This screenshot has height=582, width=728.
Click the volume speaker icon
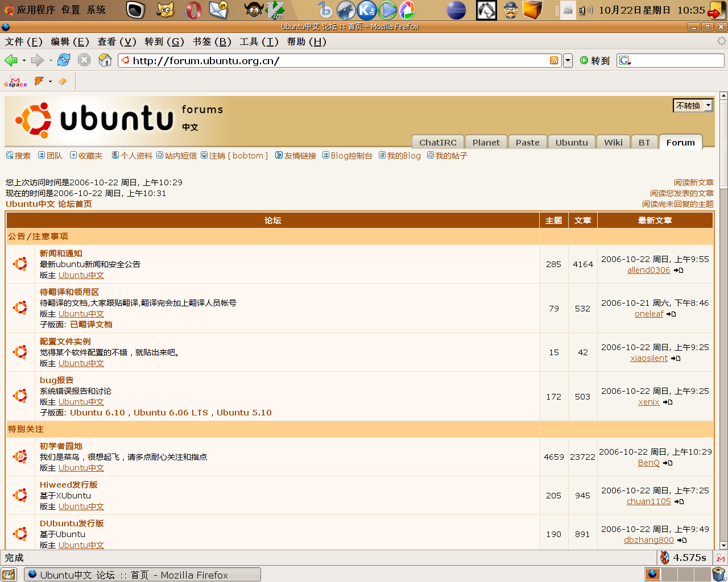[x=586, y=10]
